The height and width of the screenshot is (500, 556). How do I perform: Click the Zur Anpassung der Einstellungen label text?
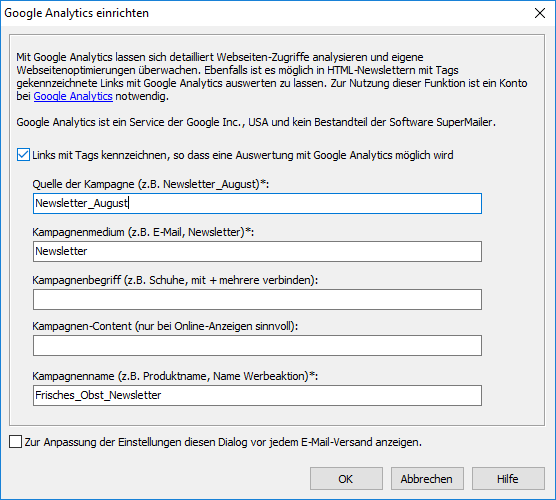click(223, 442)
